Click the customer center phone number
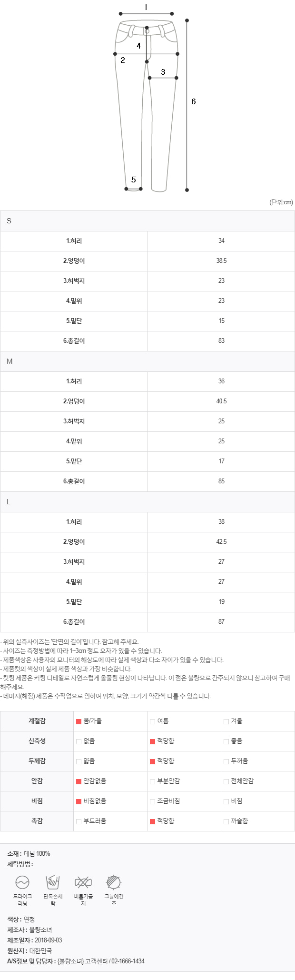This screenshot has width=295, height=980. click(128, 961)
